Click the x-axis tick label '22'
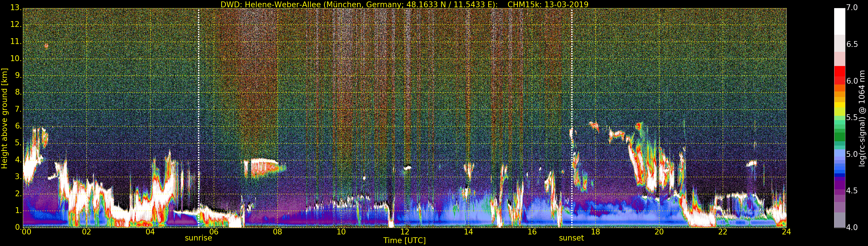This screenshot has height=246, width=868. [x=723, y=232]
